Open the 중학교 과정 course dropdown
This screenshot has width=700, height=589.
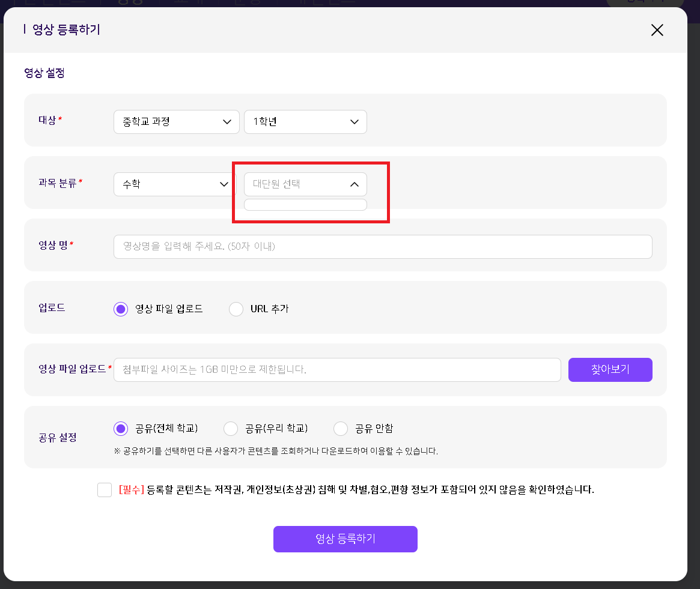tap(176, 122)
